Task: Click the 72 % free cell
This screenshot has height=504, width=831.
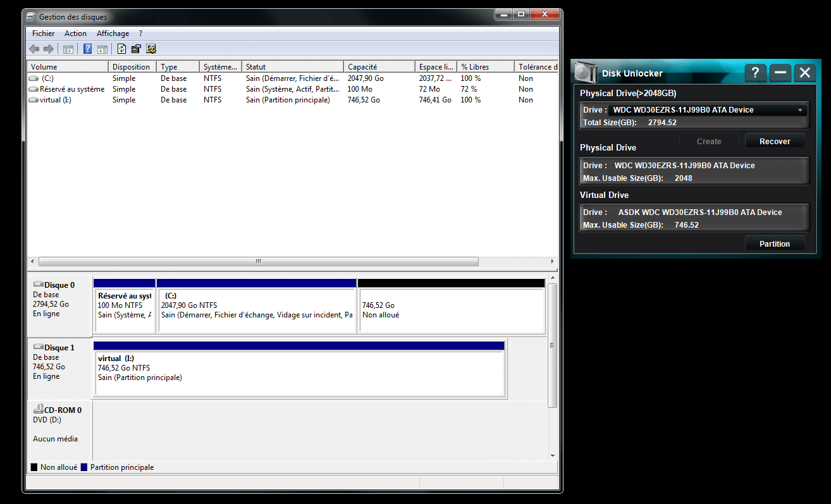Action: 469,89
